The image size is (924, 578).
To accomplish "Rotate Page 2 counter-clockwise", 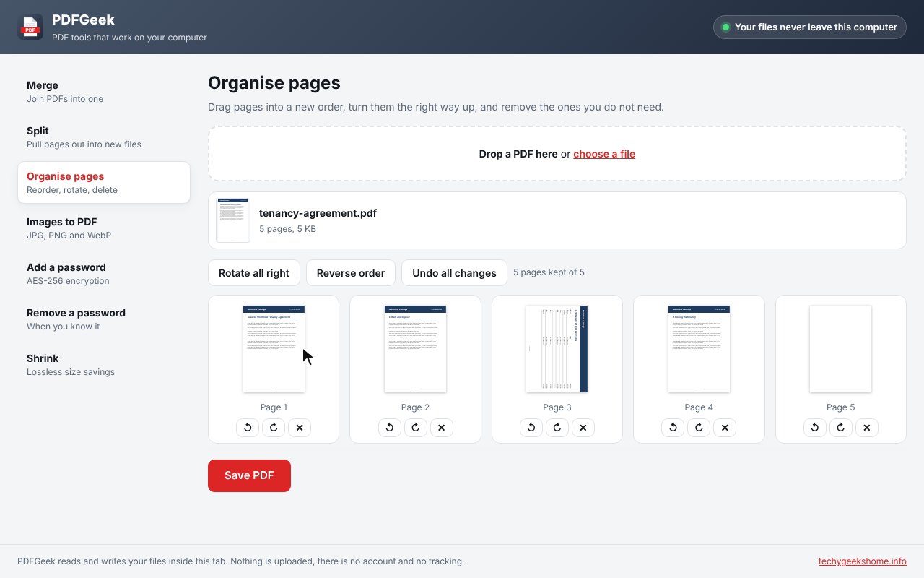I will tap(390, 428).
